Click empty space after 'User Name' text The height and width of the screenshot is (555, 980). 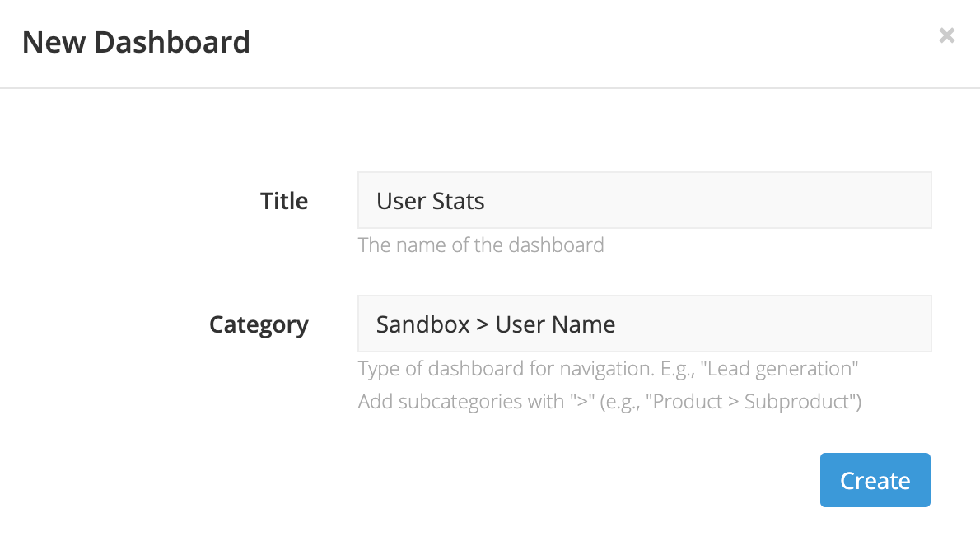pyautogui.click(x=772, y=324)
